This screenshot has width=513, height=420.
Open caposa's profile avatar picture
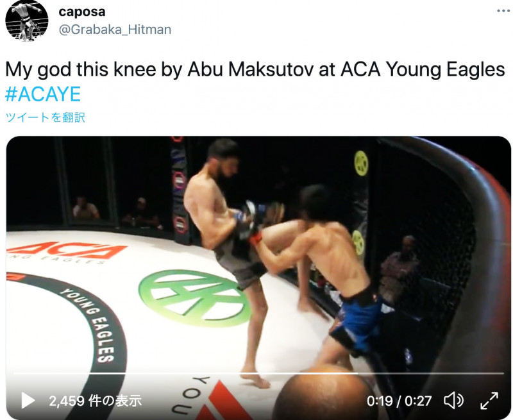coord(26,21)
